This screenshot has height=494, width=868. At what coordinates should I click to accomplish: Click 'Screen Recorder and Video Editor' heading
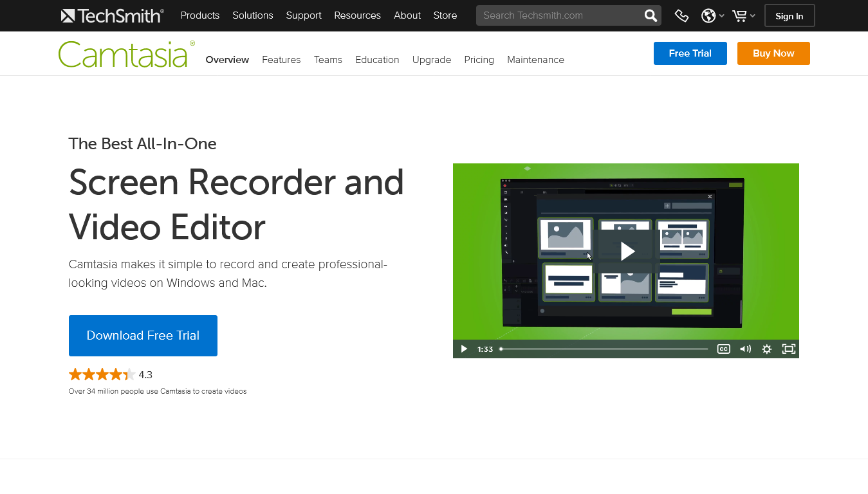[x=236, y=205]
